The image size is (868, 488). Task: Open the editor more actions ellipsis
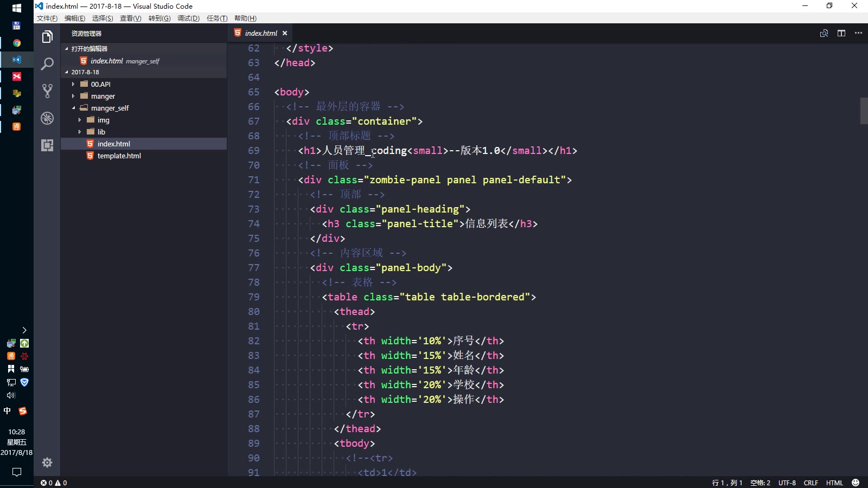[858, 33]
